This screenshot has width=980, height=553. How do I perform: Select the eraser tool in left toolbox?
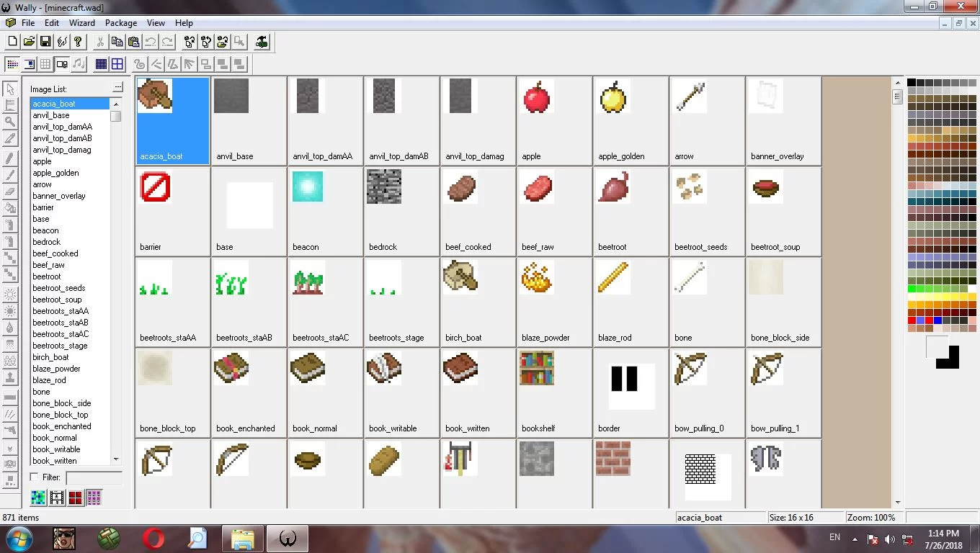pos(10,191)
